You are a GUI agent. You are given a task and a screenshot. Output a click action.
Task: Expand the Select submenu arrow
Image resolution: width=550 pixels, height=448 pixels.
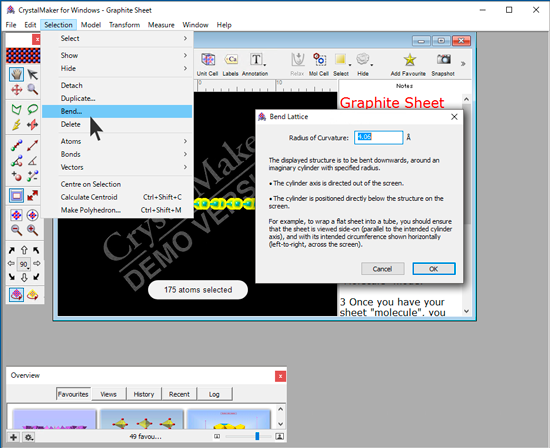coord(185,38)
